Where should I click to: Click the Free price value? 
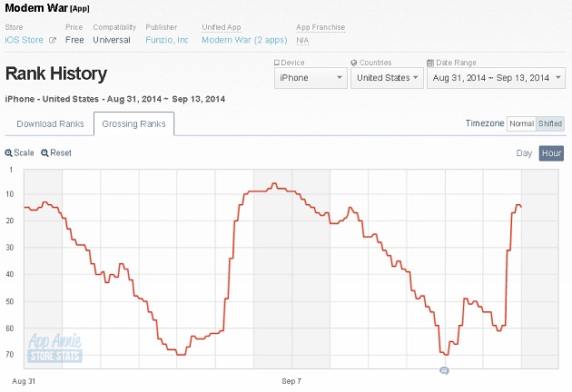74,40
